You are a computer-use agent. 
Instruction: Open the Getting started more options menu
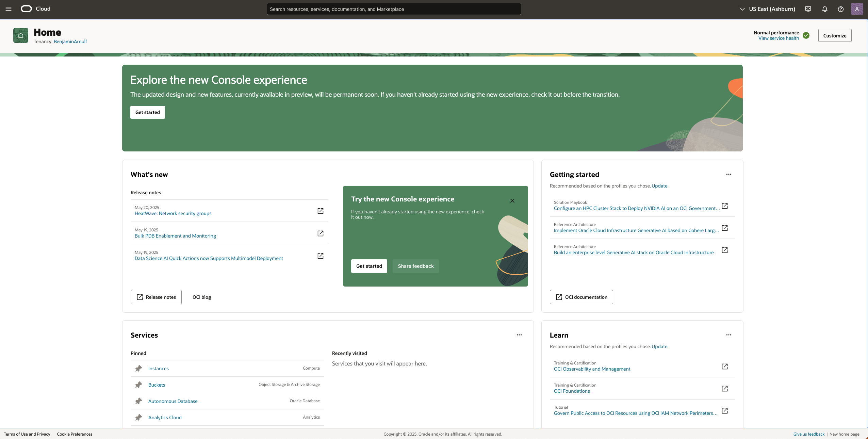coord(729,174)
